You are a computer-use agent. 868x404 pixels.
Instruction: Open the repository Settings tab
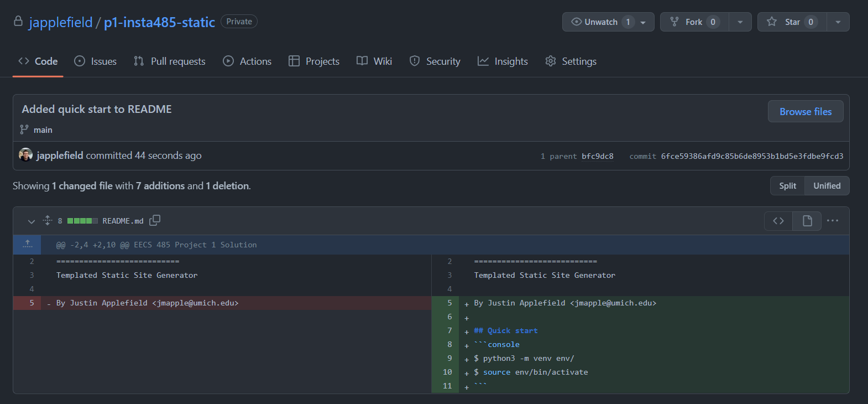571,61
